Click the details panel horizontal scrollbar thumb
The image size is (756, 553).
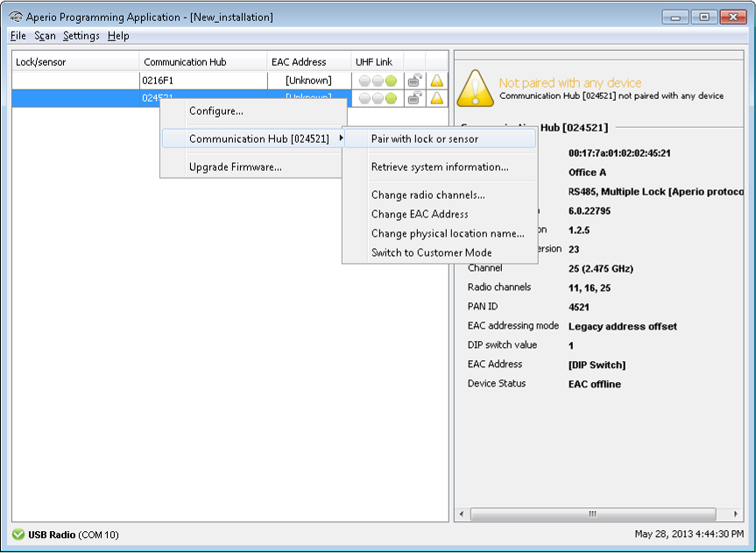pyautogui.click(x=592, y=514)
